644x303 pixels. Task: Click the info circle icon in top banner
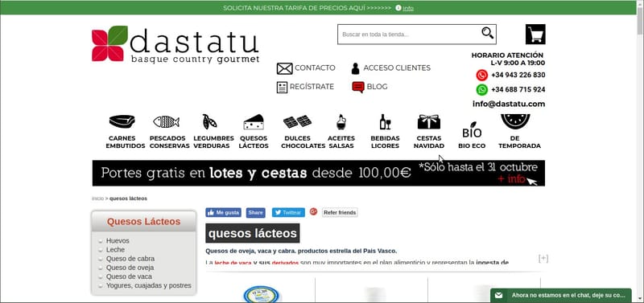pos(398,8)
